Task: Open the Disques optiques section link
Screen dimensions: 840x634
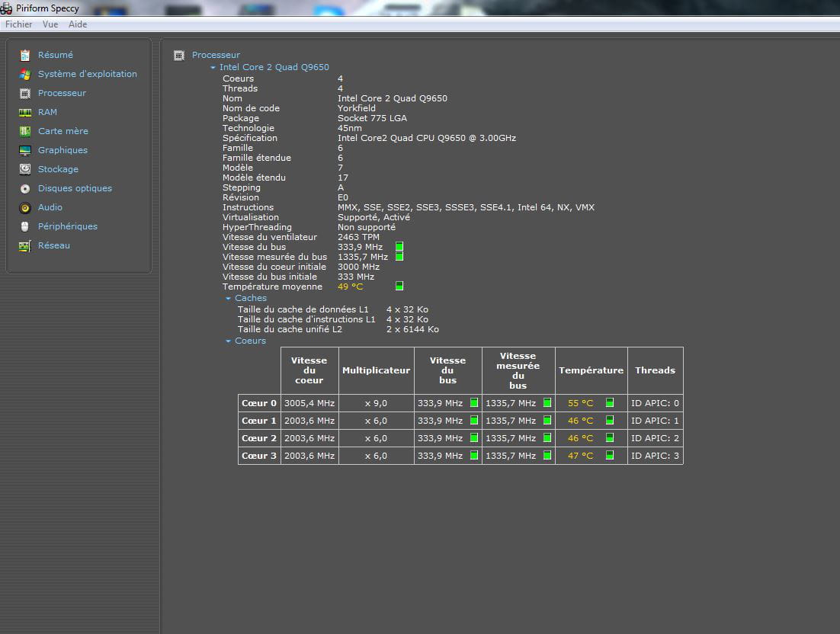Action: click(75, 188)
